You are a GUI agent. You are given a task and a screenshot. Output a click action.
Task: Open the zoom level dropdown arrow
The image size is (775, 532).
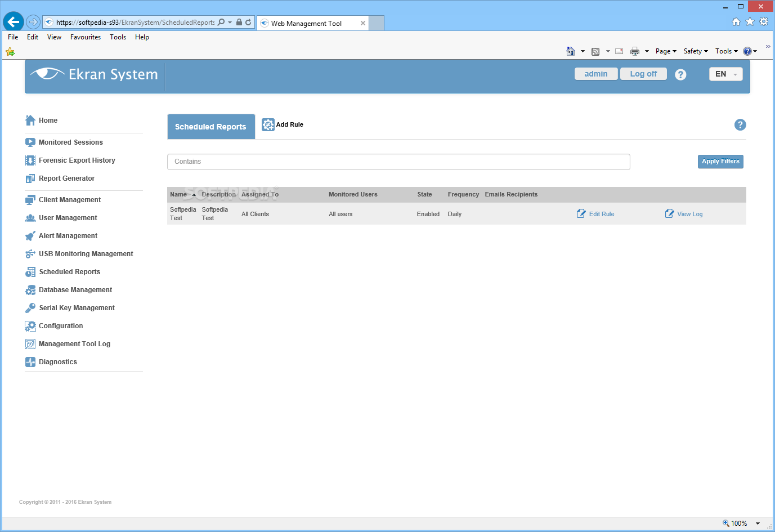point(758,524)
